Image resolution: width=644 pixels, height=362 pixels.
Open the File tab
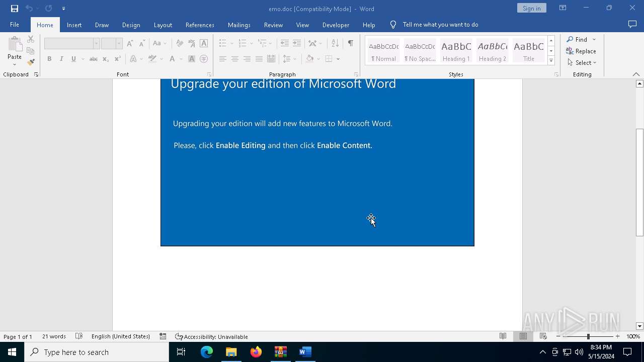tap(15, 25)
